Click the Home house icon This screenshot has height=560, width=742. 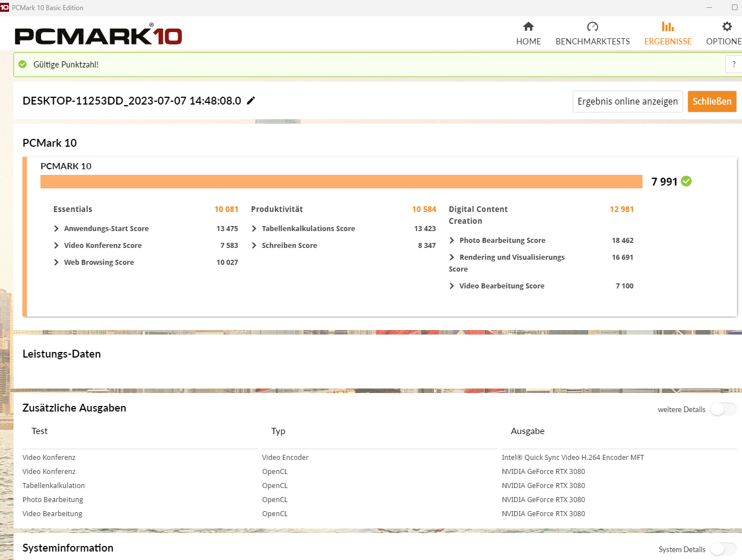click(x=528, y=26)
